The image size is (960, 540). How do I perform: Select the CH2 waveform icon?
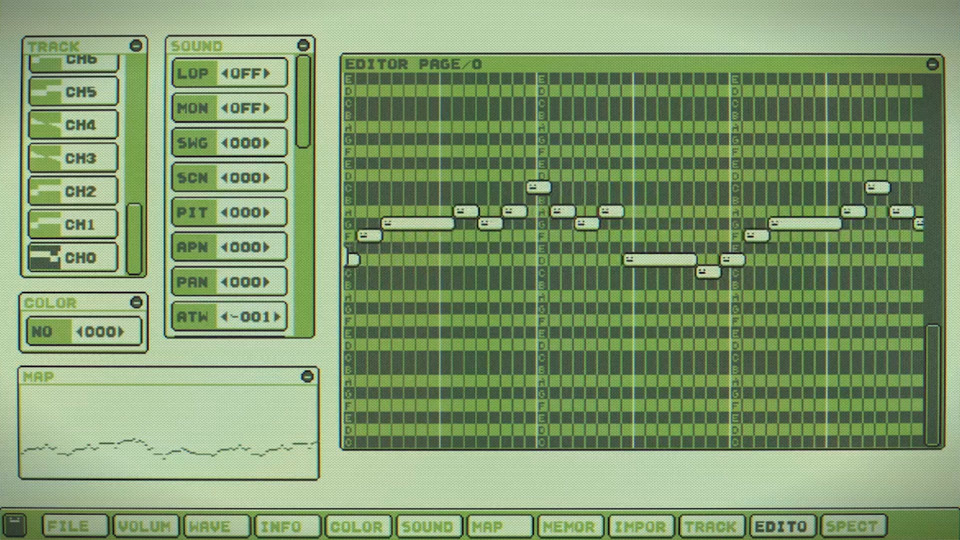tap(45, 192)
